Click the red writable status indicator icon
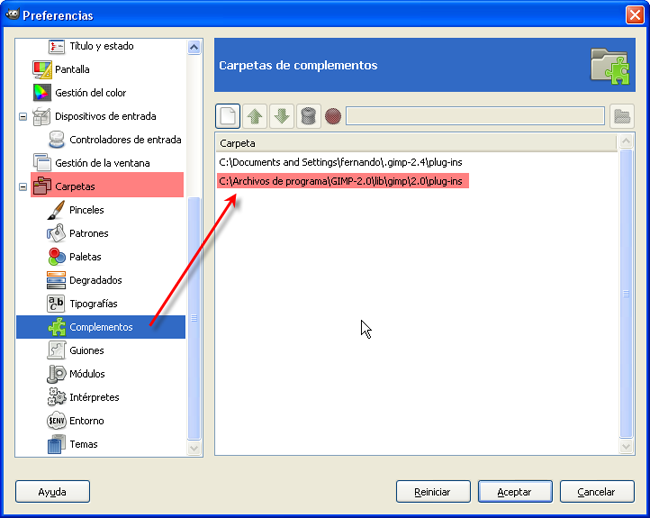The width and height of the screenshot is (650, 518). pyautogui.click(x=333, y=116)
